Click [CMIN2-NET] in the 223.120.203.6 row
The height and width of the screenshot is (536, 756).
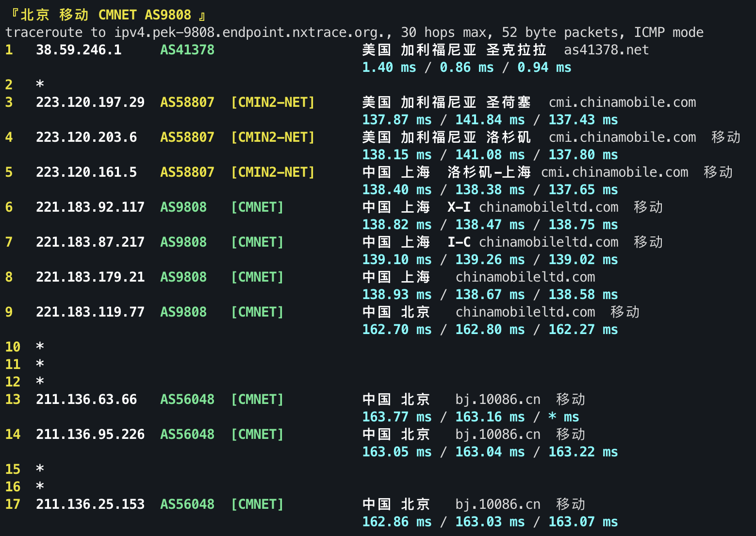[x=273, y=137]
